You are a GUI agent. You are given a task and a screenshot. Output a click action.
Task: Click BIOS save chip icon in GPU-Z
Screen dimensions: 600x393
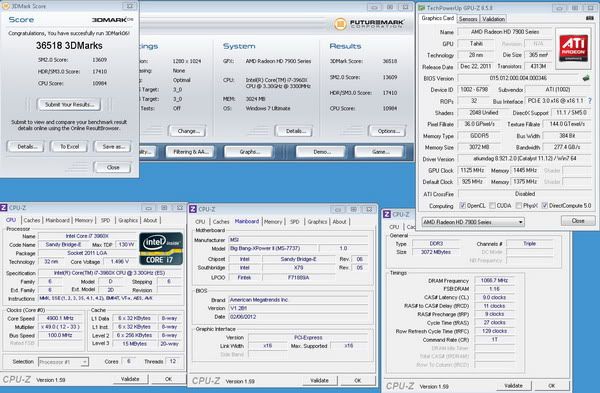586,78
